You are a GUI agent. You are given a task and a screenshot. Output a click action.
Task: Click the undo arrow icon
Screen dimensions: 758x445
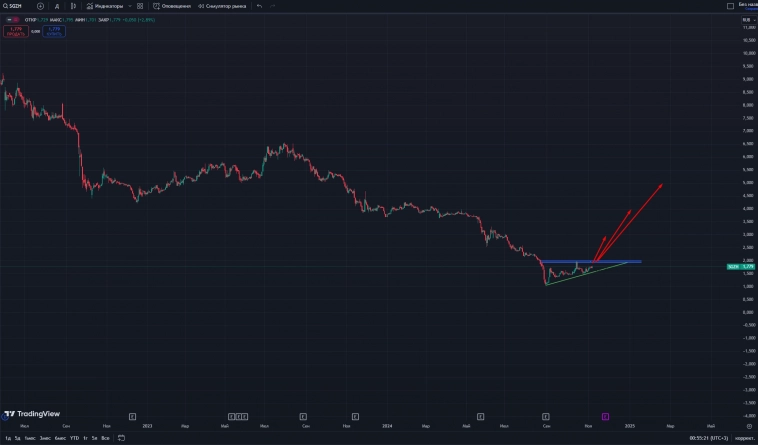(260, 5)
